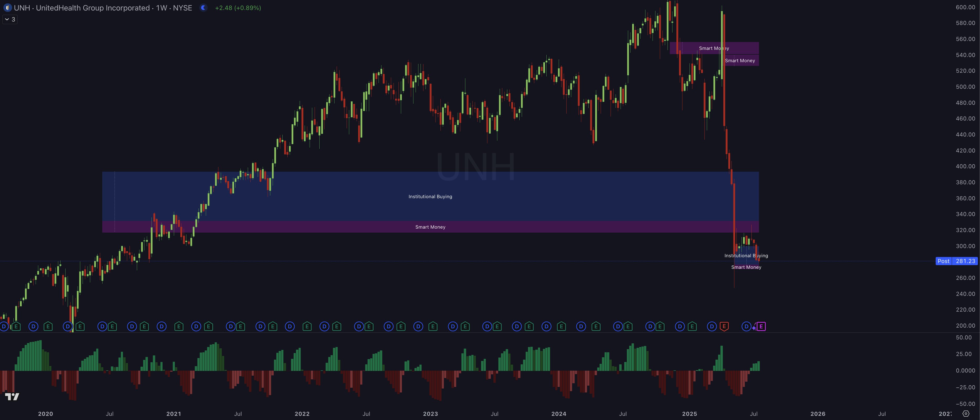Click the purple sparkle star icon
The image size is (980, 420).
point(754,328)
